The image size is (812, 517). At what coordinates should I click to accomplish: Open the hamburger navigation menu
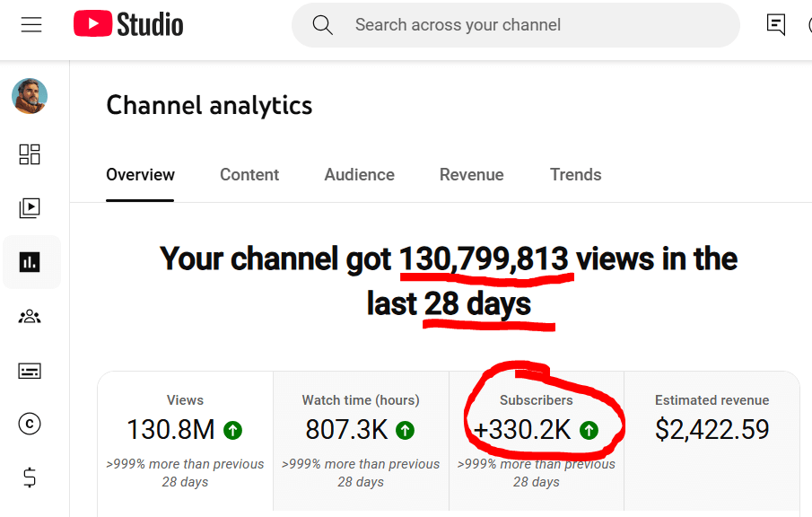(31, 25)
